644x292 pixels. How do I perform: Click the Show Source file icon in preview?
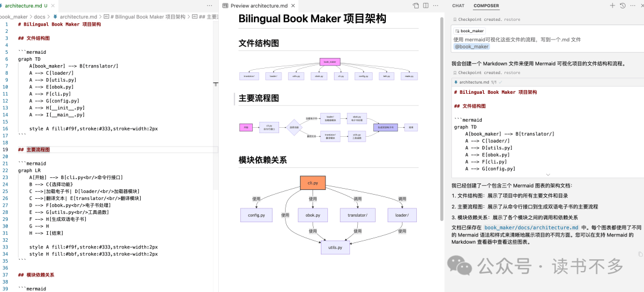[416, 6]
